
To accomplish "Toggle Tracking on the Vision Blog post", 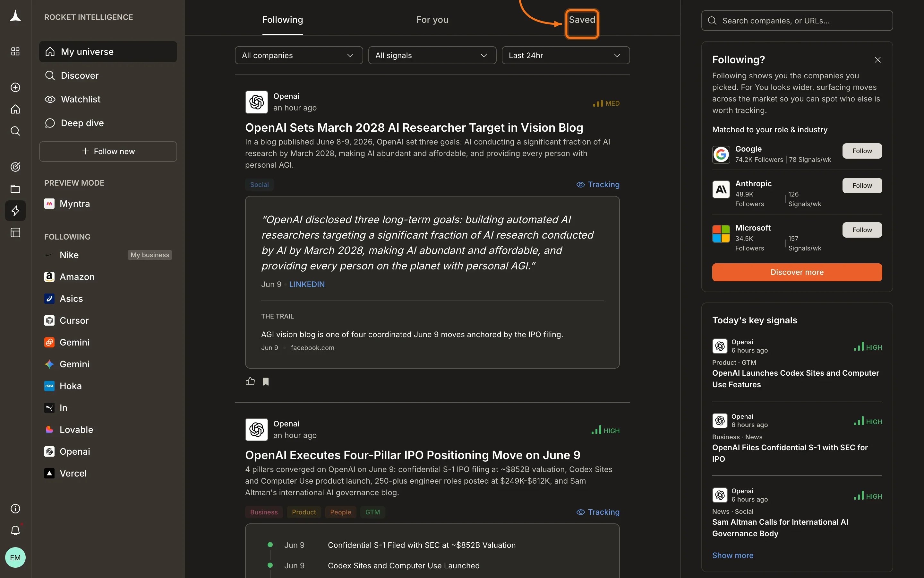I will tap(598, 185).
